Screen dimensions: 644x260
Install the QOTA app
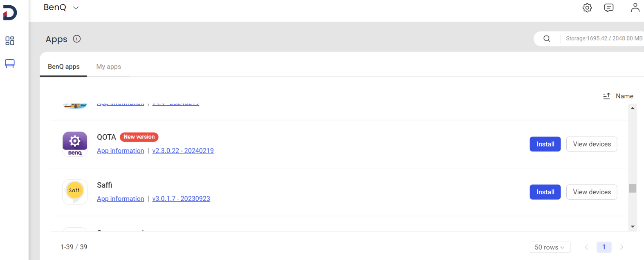pyautogui.click(x=545, y=144)
